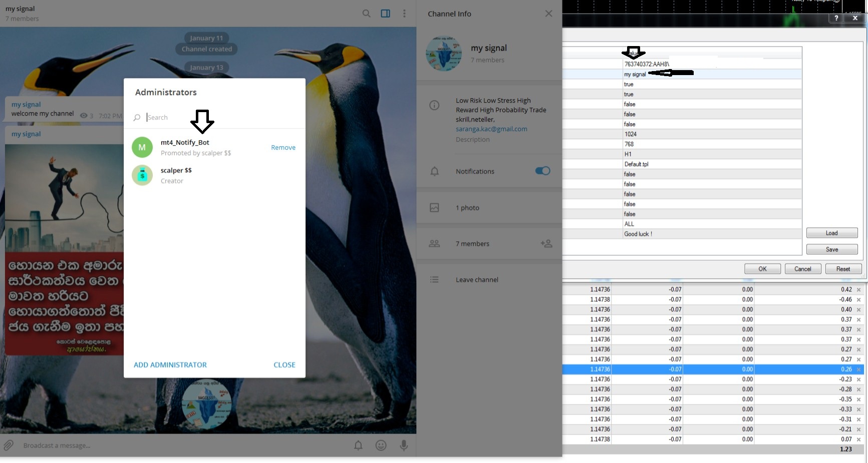This screenshot has width=868, height=463.
Task: Click CLOSE in Administrators dialog
Action: coord(284,365)
